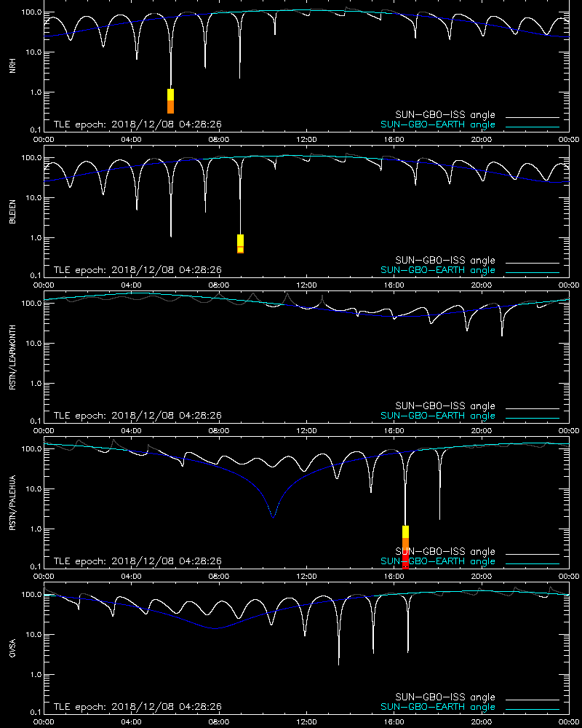582x728 pixels.
Task: Click the 10.0 y-axis label of NRH panel
Action: tap(33, 52)
